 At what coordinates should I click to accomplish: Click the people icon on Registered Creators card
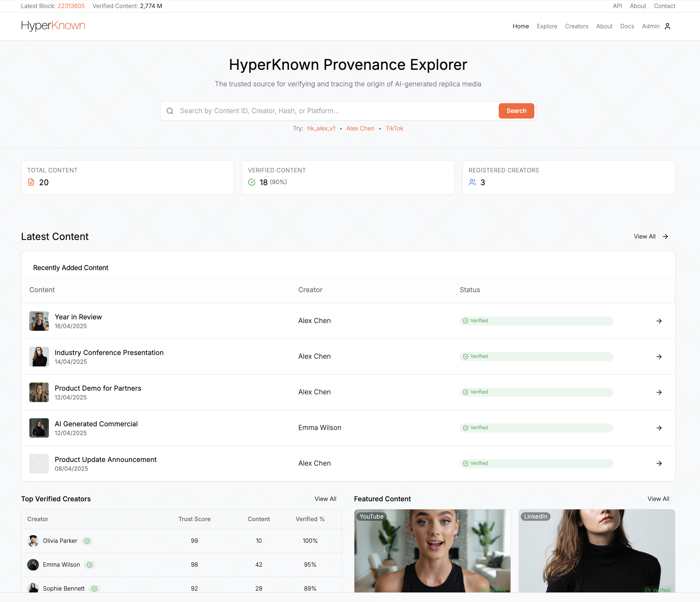[x=472, y=182]
